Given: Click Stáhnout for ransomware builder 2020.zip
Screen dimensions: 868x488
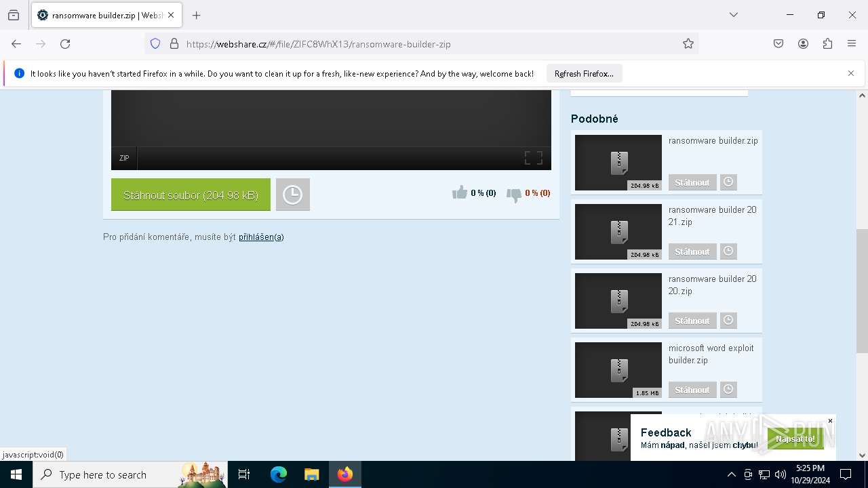Looking at the screenshot, I should pos(692,321).
